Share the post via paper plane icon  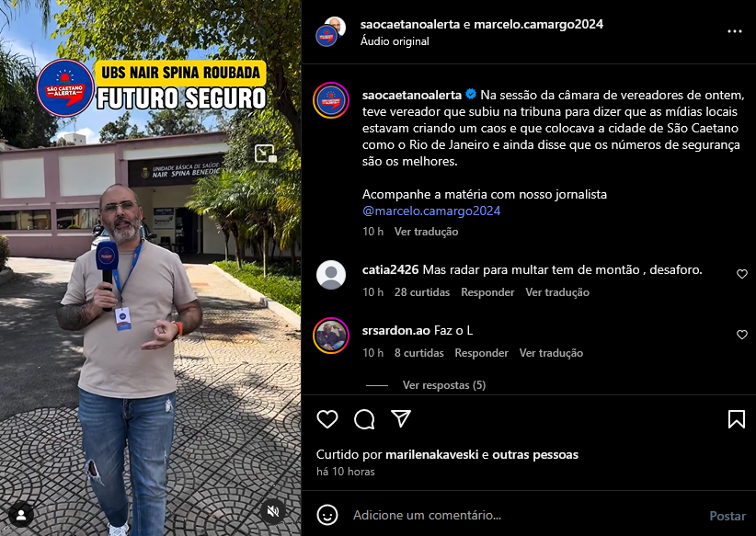tap(401, 419)
